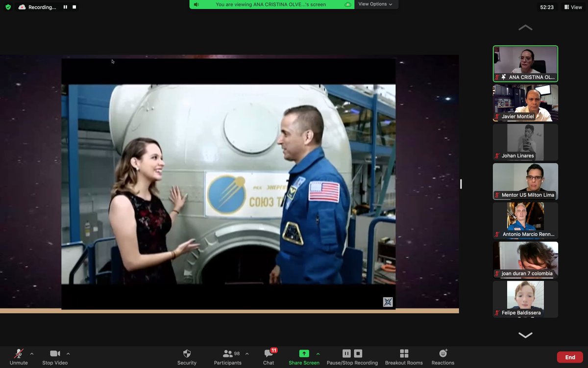Stop the recording from the top bar
This screenshot has height=368, width=588.
74,7
